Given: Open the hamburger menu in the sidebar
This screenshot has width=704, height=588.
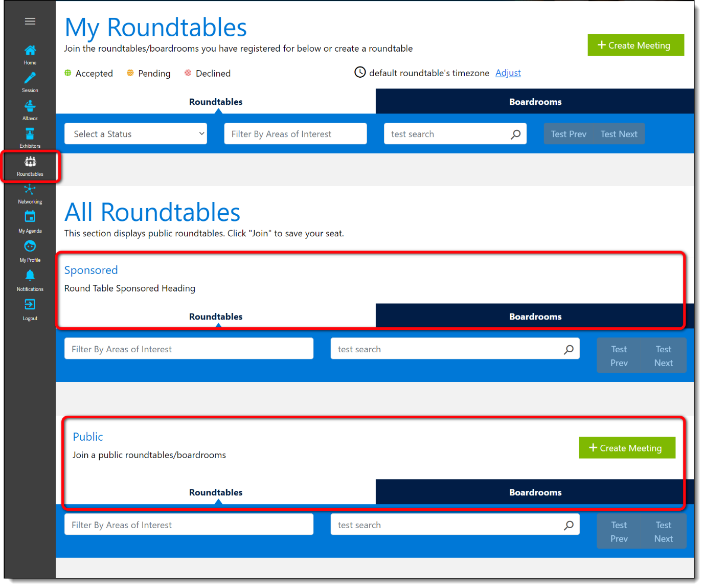Looking at the screenshot, I should [x=30, y=21].
